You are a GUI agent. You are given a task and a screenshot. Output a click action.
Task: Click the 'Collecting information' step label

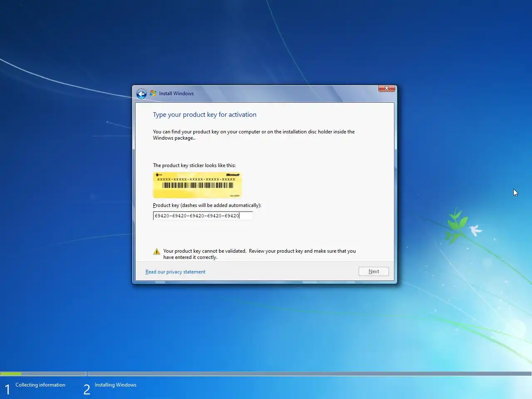[40, 385]
